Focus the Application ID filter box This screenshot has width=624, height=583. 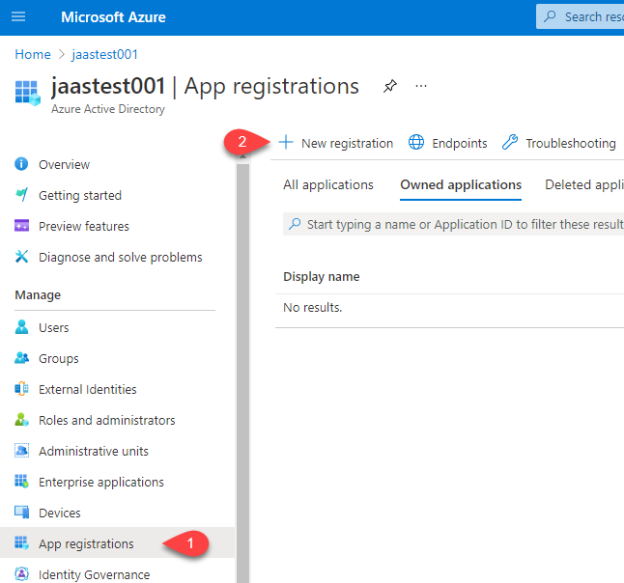pyautogui.click(x=454, y=224)
